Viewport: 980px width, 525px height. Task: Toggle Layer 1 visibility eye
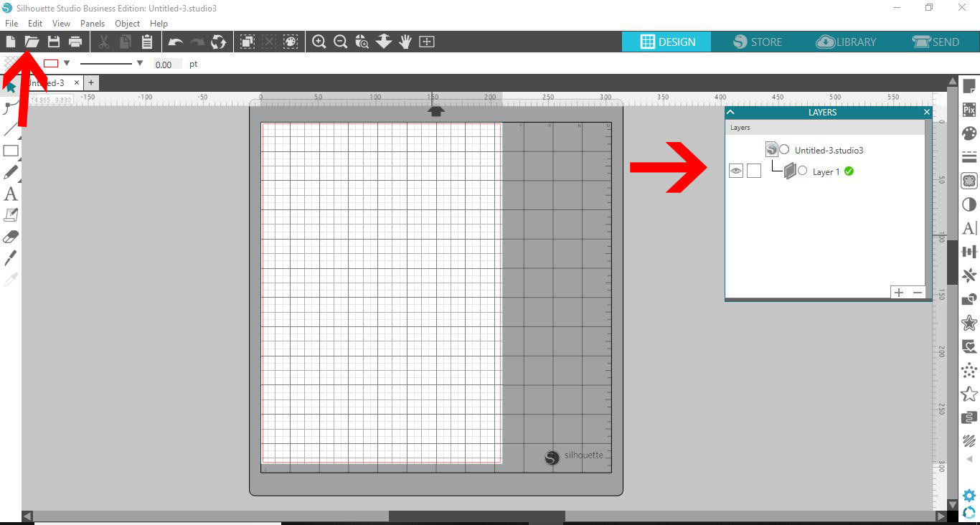coord(736,171)
